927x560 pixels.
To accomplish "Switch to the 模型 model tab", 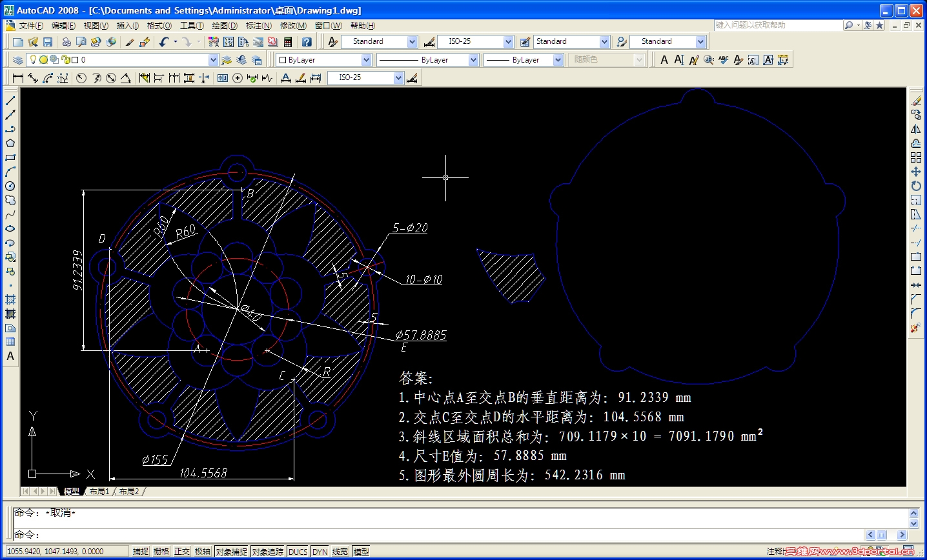I will (x=71, y=492).
